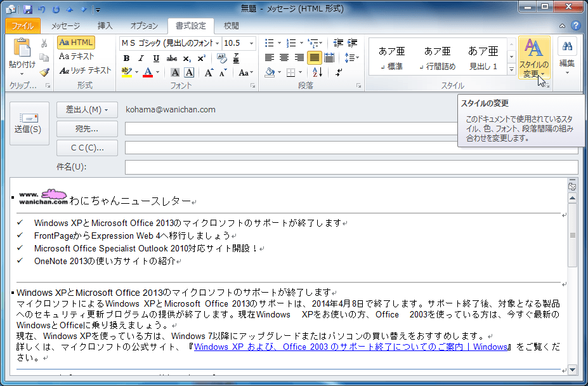Toggle bold formatting
This screenshot has width=588, height=386.
126,58
